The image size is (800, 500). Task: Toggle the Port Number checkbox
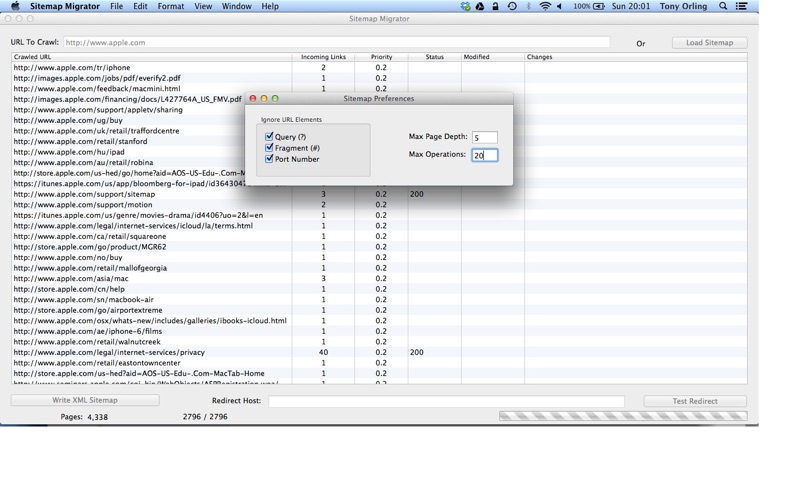pyautogui.click(x=269, y=159)
